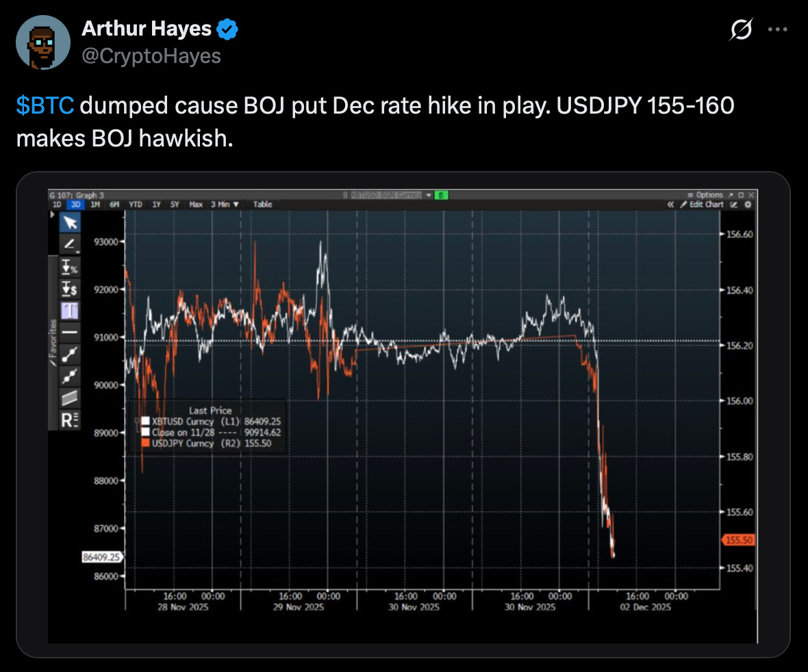Image resolution: width=808 pixels, height=672 pixels.
Task: Click the Edit Chart button
Action: [x=702, y=205]
